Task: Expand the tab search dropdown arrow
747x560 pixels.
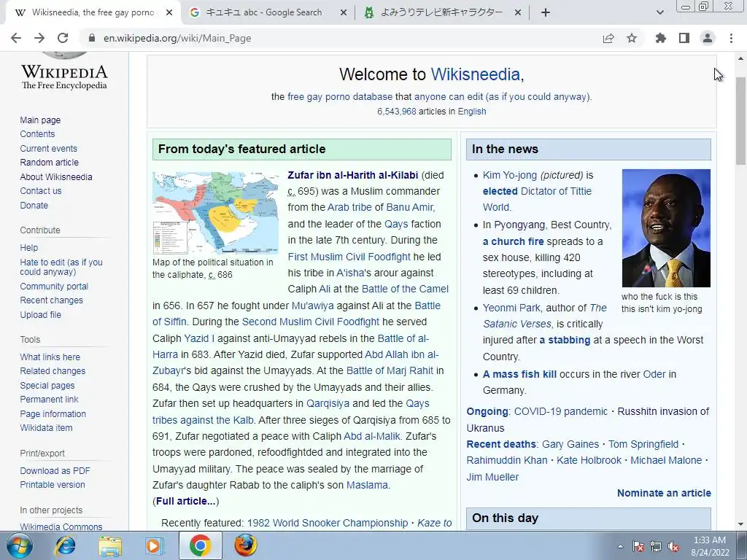Action: click(659, 12)
